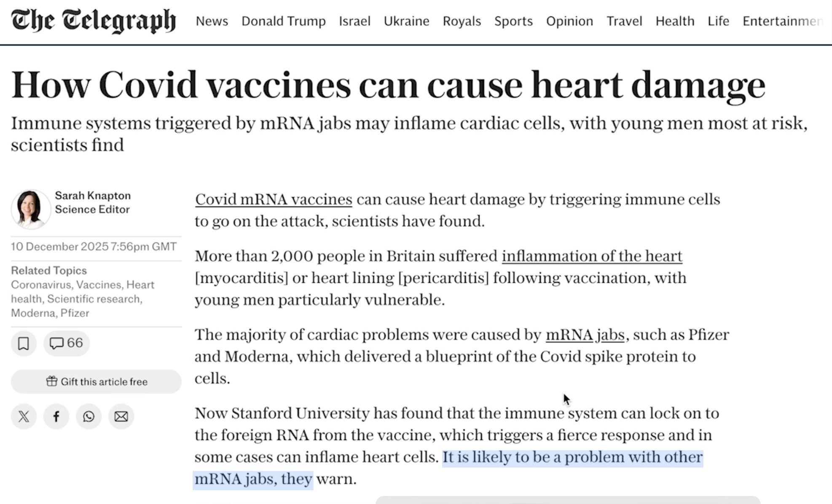Share the article via WhatsApp
The width and height of the screenshot is (832, 504).
click(89, 417)
